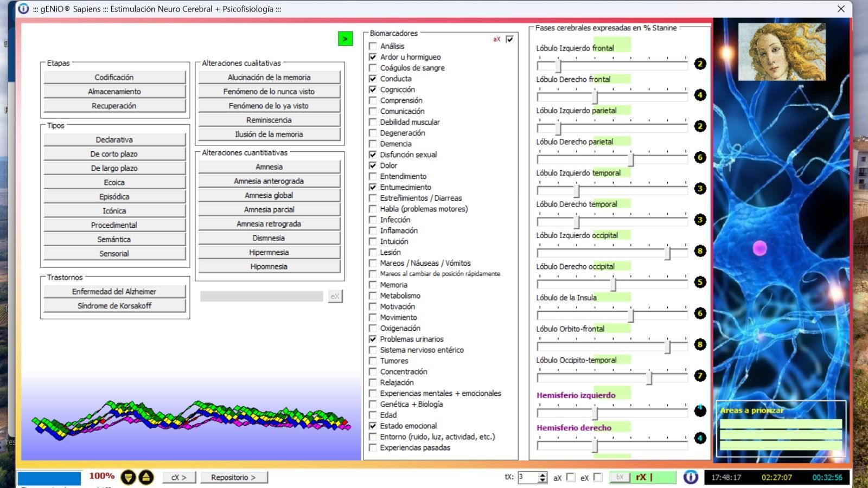Image resolution: width=868 pixels, height=488 pixels.
Task: Tick the eX checkbox in the bottom bar
Action: (598, 477)
